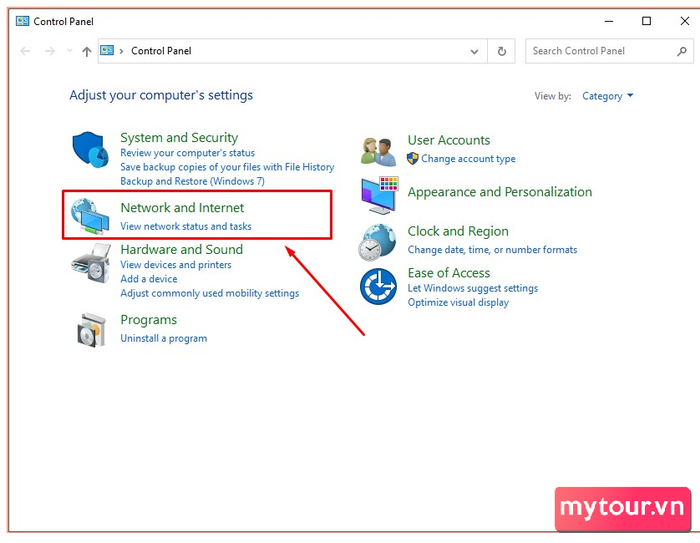Open the address bar history dropdown
The width and height of the screenshot is (700, 543).
click(x=474, y=51)
